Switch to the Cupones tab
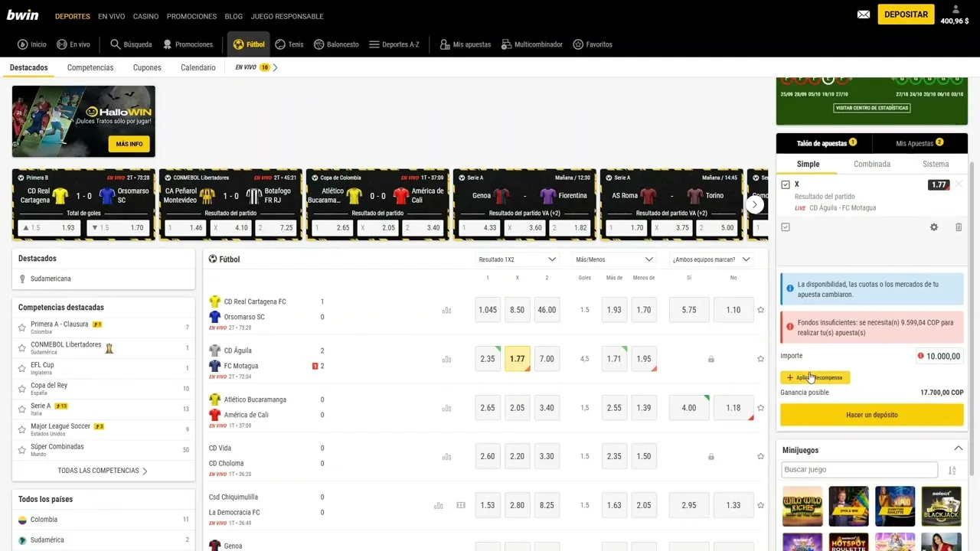This screenshot has width=980, height=551. [x=147, y=67]
